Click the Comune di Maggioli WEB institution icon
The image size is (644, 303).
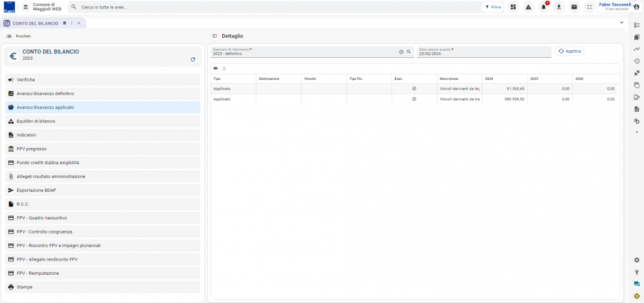(26, 7)
